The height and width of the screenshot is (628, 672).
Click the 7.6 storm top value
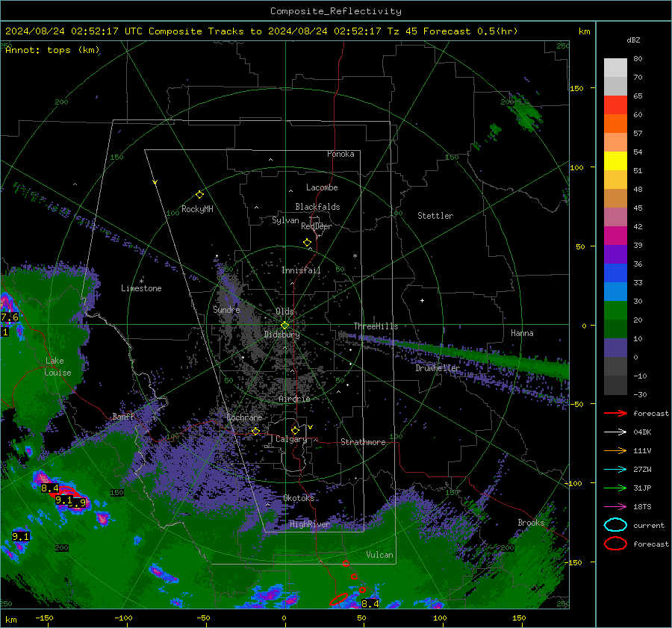click(10, 317)
